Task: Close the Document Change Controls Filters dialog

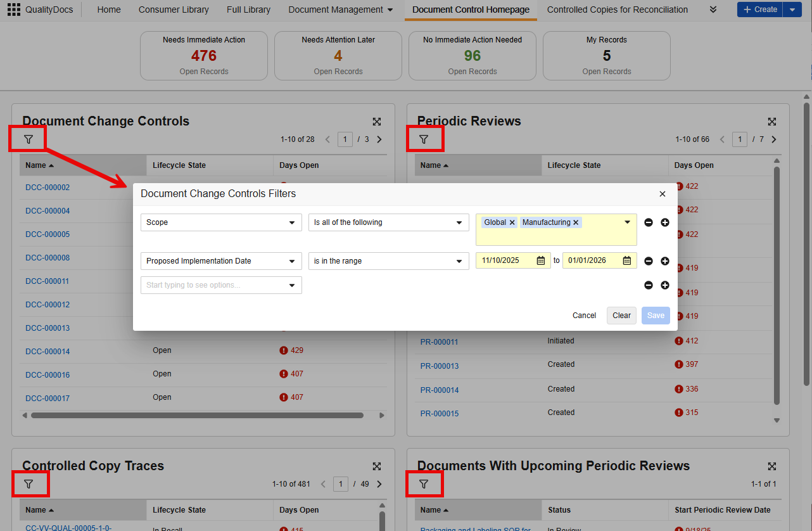Action: tap(663, 194)
